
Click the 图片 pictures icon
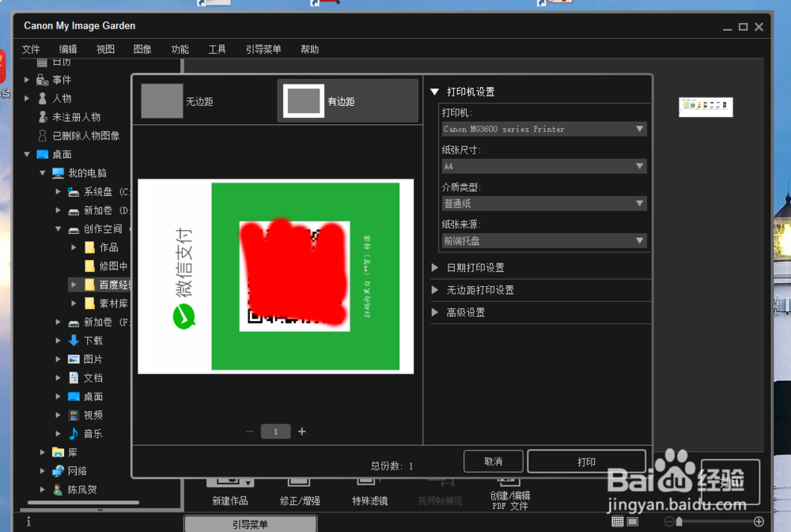pyautogui.click(x=74, y=359)
